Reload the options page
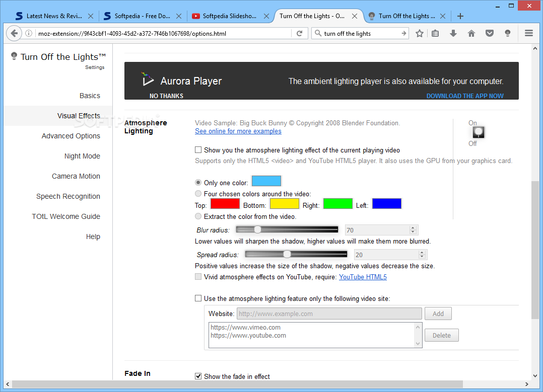Screen dimensions: 543x392 coord(300,33)
